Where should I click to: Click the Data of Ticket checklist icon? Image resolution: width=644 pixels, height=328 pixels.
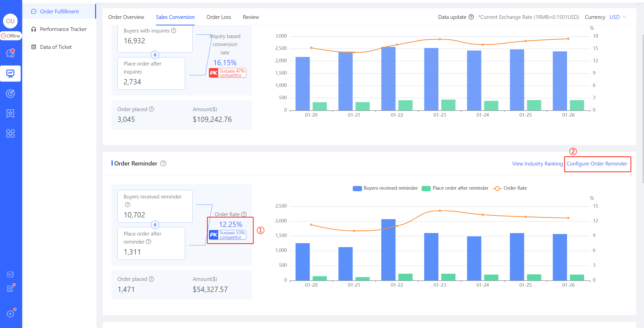(x=34, y=47)
